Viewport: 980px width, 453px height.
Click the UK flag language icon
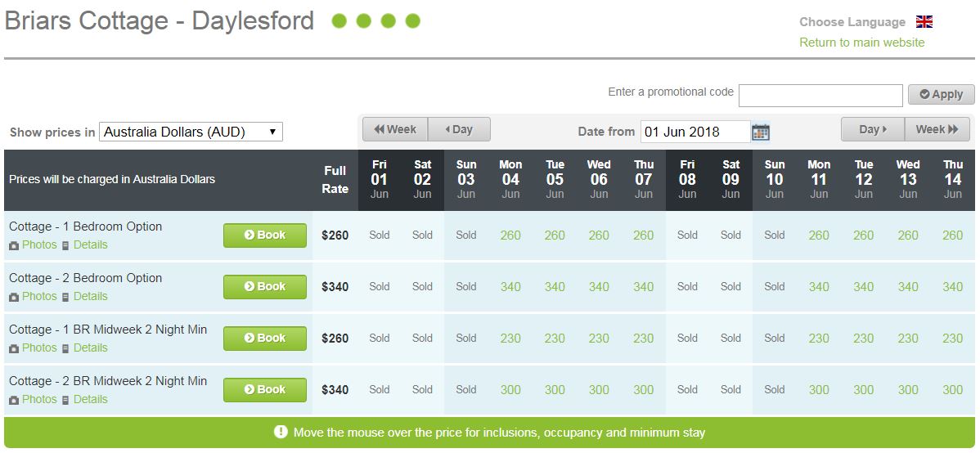pos(924,22)
